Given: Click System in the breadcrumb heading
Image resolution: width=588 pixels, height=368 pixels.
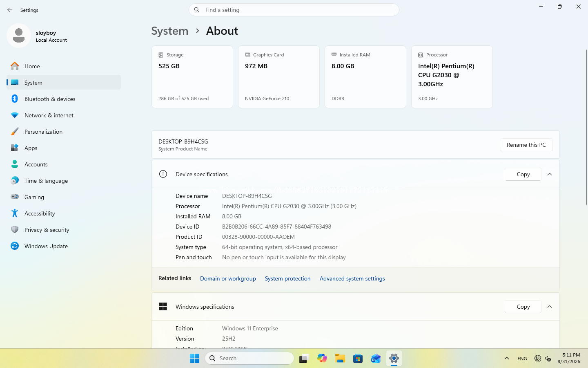Looking at the screenshot, I should [x=170, y=31].
